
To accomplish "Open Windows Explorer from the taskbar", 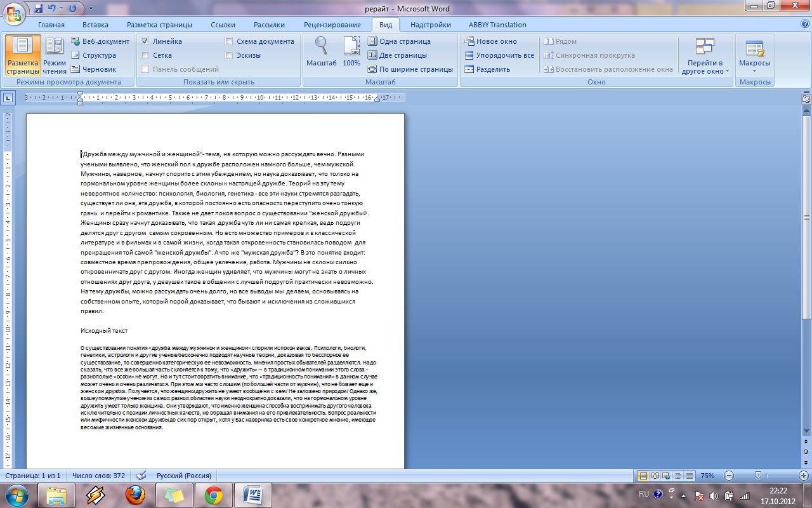I will (x=56, y=495).
